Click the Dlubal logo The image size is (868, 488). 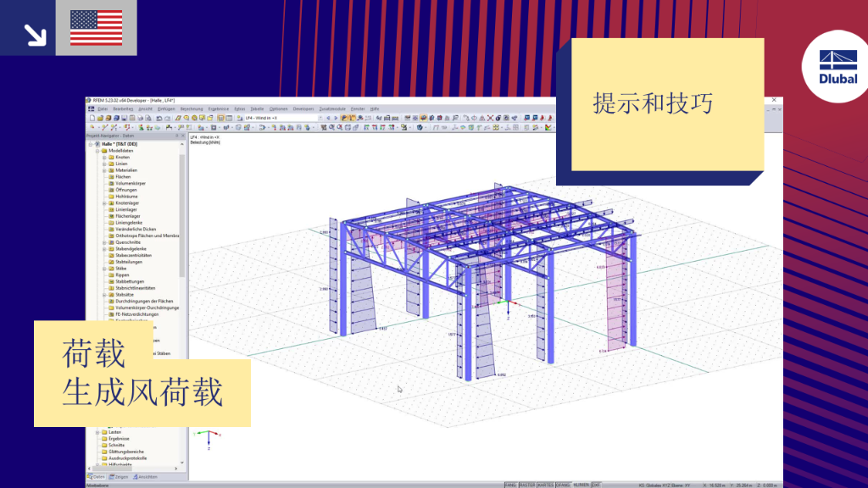(837, 66)
